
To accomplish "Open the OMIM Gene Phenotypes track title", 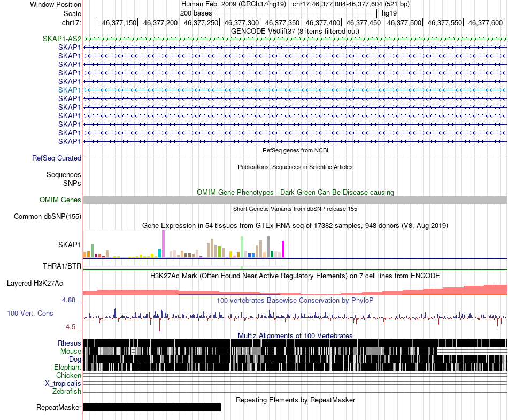I will pos(295,192).
